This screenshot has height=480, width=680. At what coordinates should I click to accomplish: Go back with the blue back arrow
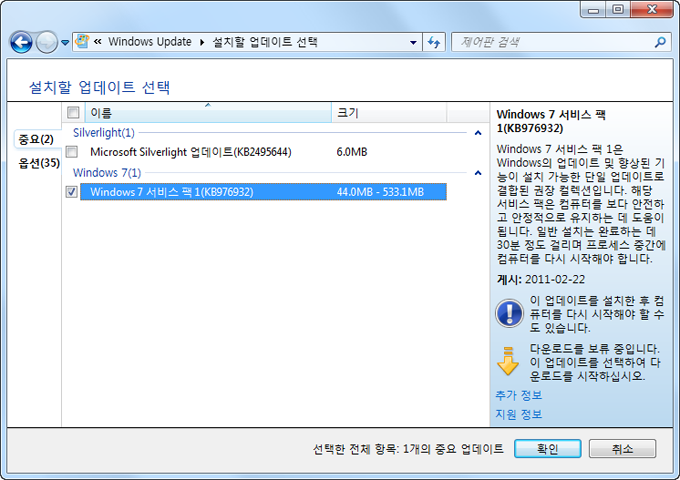(x=21, y=42)
